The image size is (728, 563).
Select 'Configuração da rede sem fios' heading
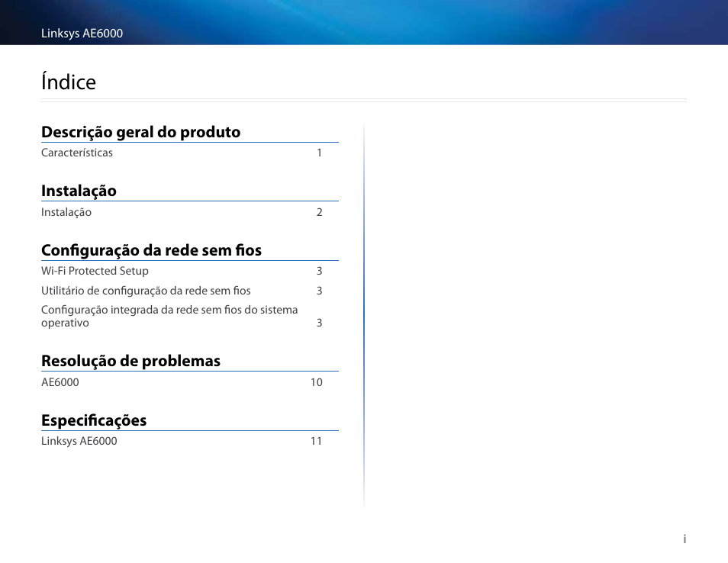click(x=151, y=250)
